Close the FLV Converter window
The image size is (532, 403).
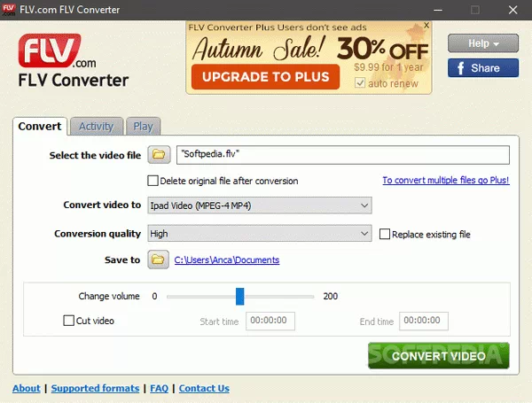pyautogui.click(x=513, y=10)
